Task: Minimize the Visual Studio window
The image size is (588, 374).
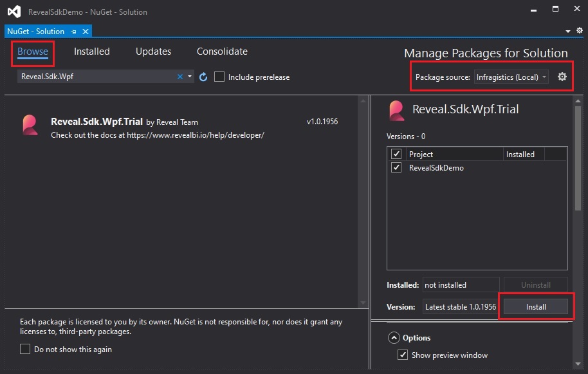Action: coord(533,10)
